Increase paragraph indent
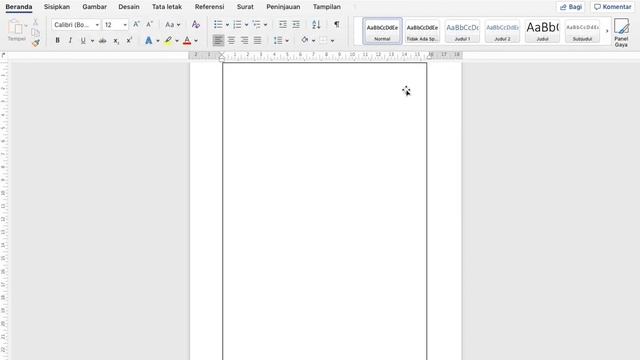 click(x=296, y=24)
